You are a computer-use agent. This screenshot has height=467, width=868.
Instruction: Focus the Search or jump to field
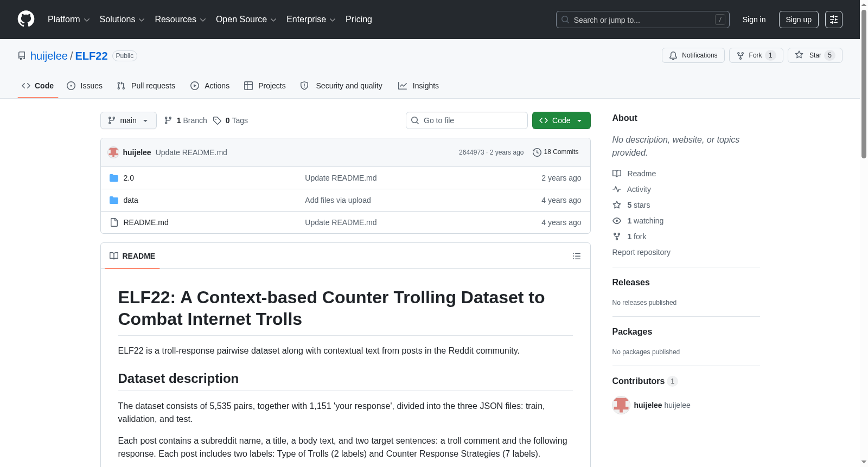click(643, 20)
